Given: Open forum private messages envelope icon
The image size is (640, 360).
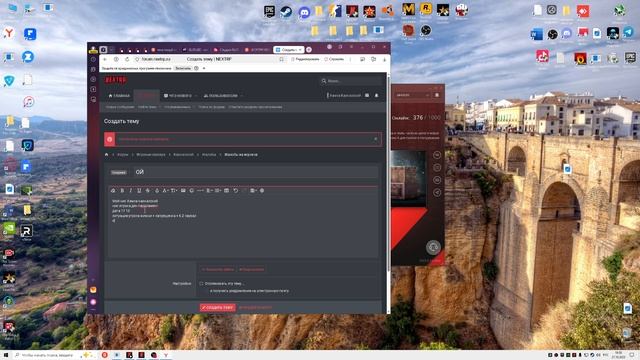Looking at the screenshot, I should tap(367, 96).
